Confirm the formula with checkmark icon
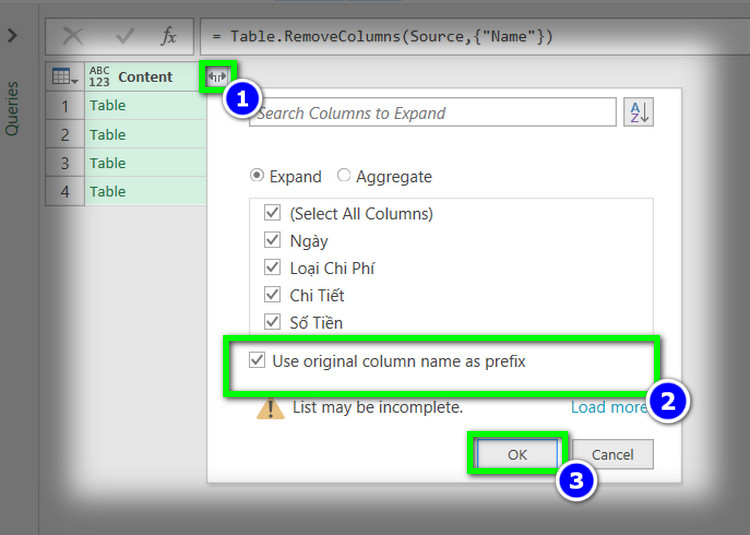The width and height of the screenshot is (750, 535). coord(124,36)
